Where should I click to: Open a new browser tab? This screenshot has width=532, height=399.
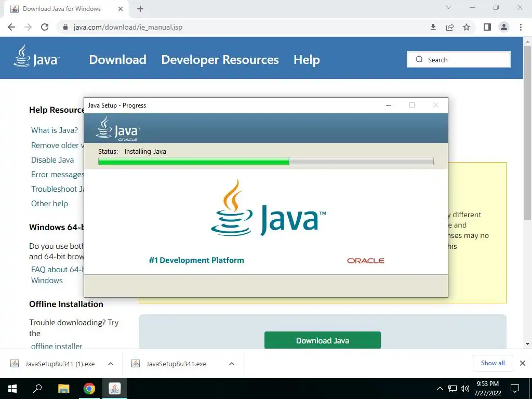coord(140,9)
